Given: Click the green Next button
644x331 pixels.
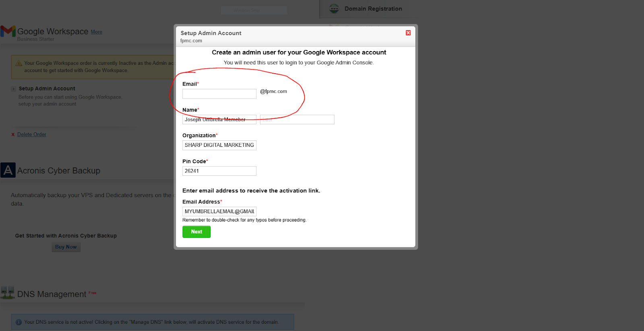Looking at the screenshot, I should coord(196,232).
